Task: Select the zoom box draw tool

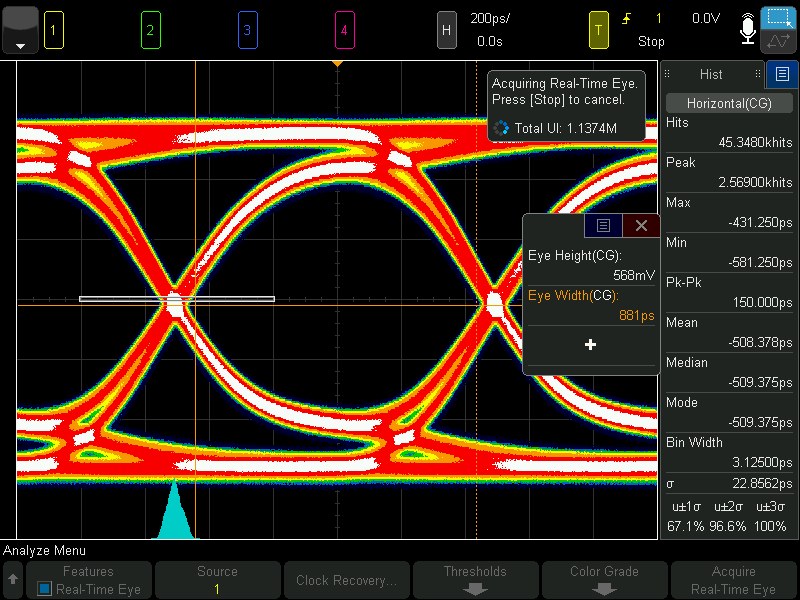Action: click(779, 18)
